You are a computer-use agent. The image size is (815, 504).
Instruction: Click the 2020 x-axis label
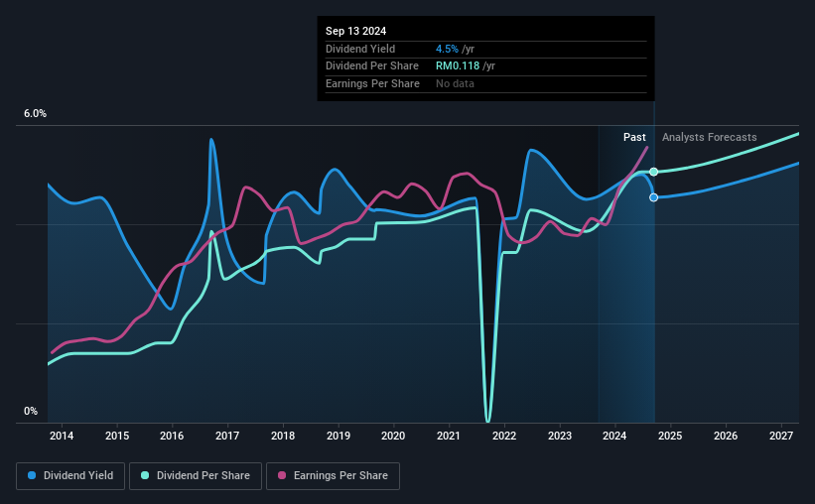click(x=393, y=436)
